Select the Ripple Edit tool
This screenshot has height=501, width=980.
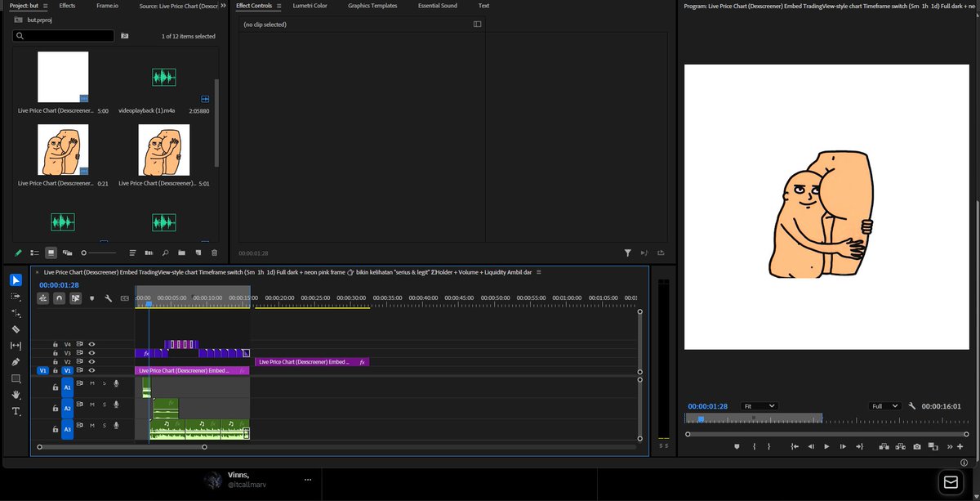point(16,313)
